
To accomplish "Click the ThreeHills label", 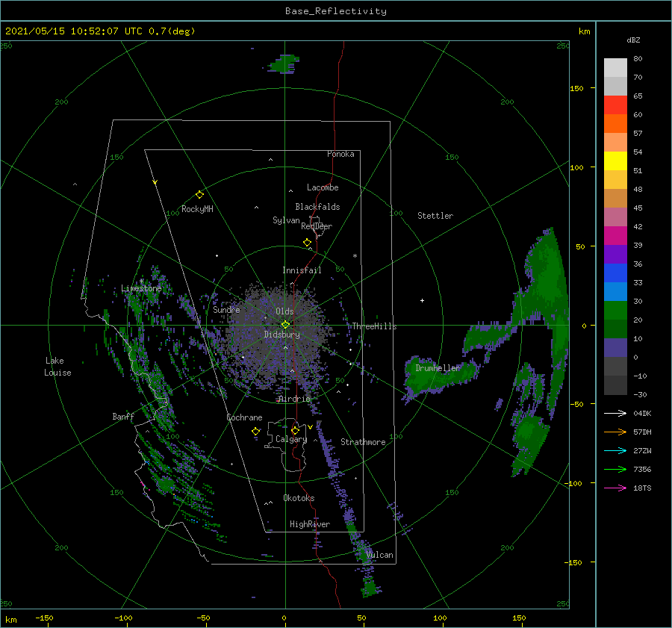I will [374, 326].
